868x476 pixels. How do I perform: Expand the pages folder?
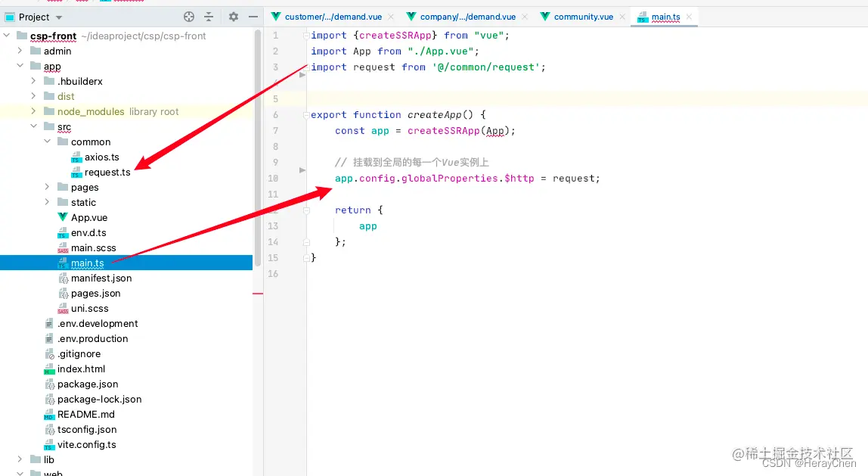point(47,187)
